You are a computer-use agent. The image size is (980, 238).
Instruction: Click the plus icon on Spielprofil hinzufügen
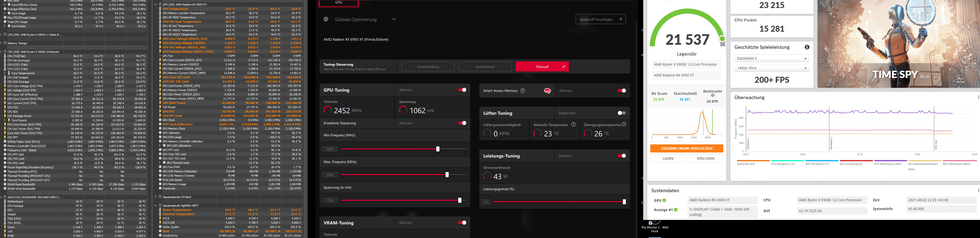(621, 19)
